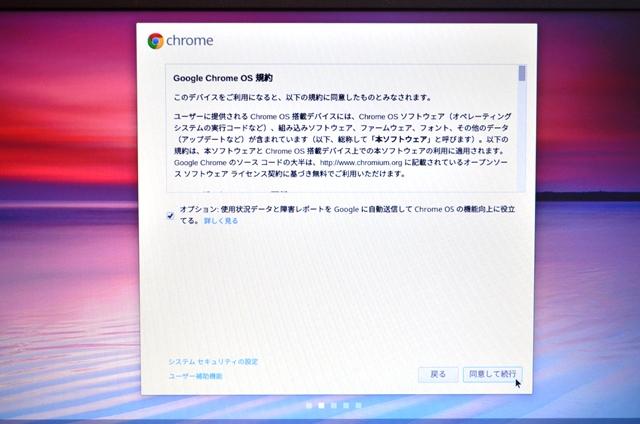
Task: Open the http://www.chromium.org link in terms
Action: [361, 162]
